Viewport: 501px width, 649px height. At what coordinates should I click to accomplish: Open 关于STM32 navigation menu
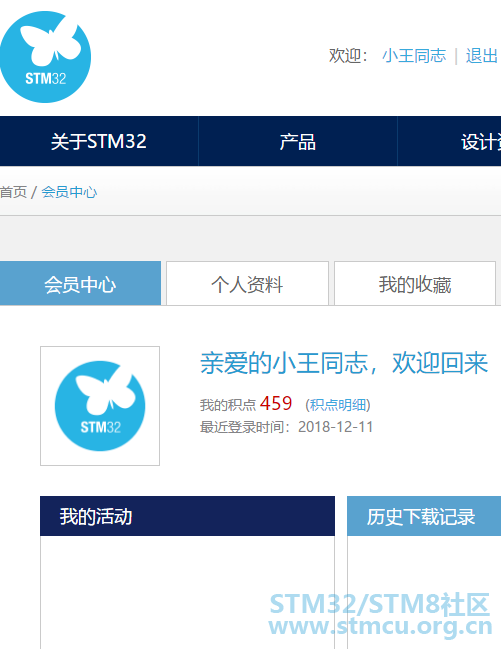click(x=99, y=141)
